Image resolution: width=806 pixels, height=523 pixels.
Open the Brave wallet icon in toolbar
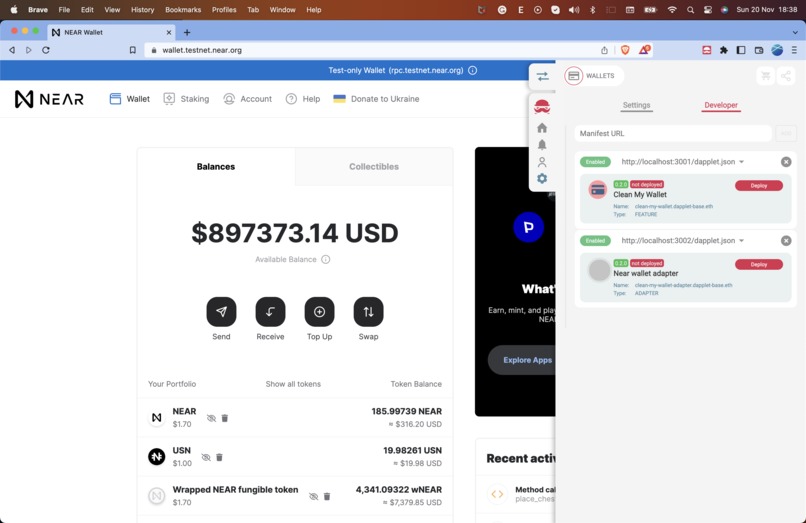[759, 50]
